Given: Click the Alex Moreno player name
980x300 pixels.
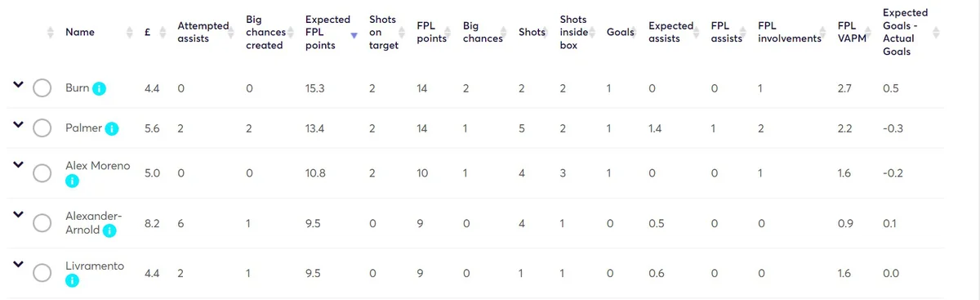Looking at the screenshot, I should [97, 166].
